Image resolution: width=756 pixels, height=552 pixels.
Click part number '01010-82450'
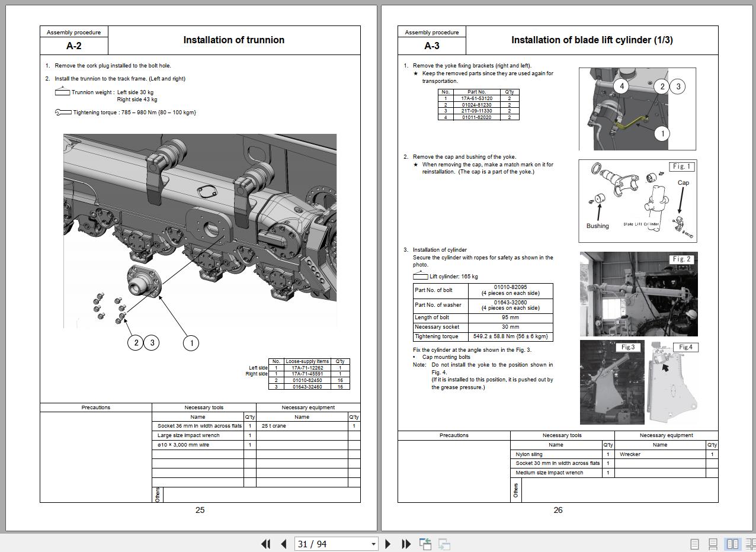click(307, 380)
